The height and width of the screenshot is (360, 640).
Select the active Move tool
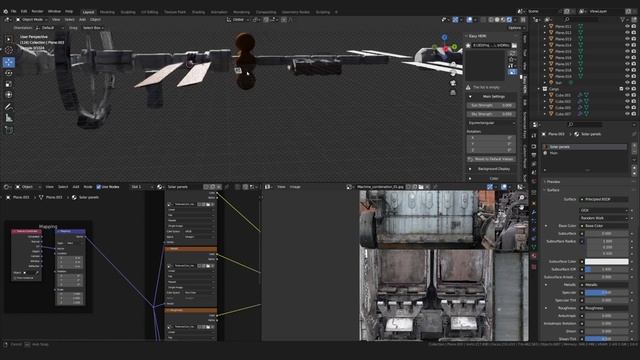pyautogui.click(x=9, y=62)
